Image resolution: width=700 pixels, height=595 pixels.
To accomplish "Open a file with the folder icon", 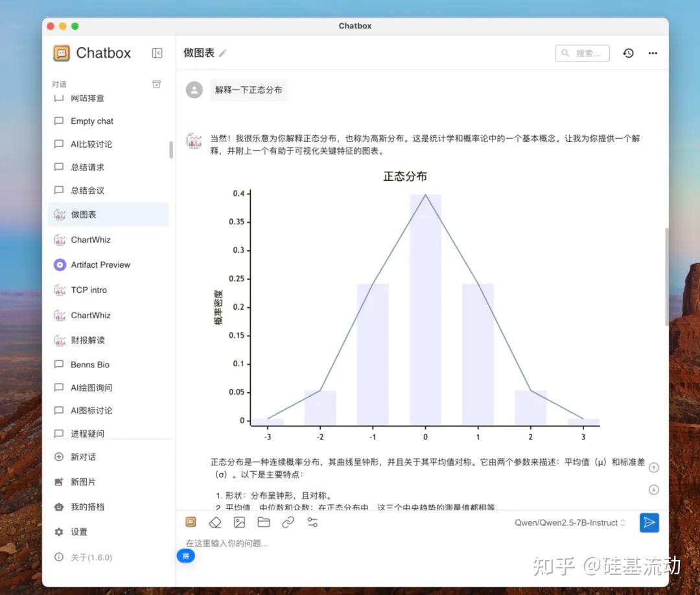I will coord(263,522).
